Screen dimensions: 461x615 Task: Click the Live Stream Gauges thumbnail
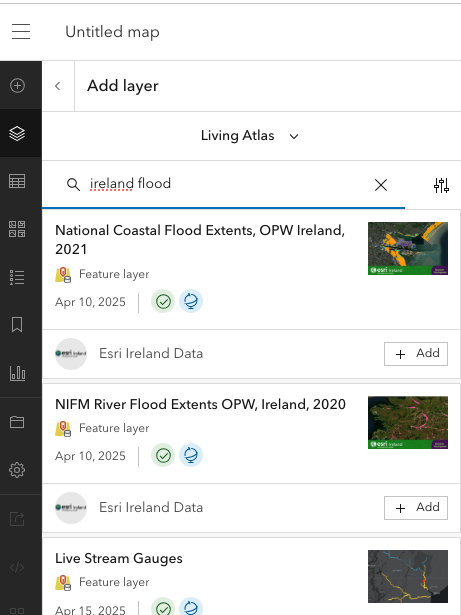pos(408,576)
